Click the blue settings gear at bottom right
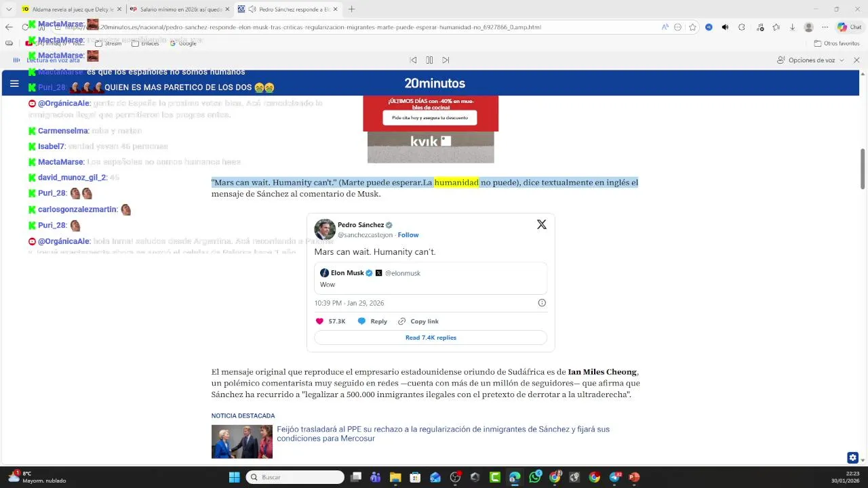Viewport: 868px width, 488px height. pos(853,457)
